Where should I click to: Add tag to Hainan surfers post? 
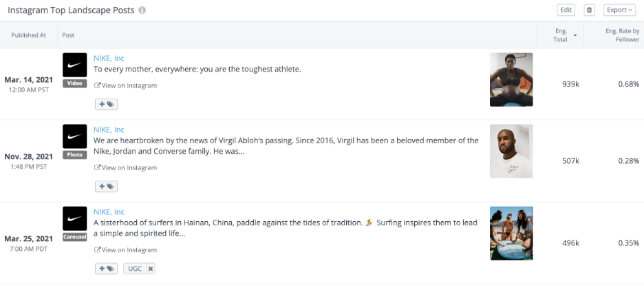pyautogui.click(x=107, y=269)
